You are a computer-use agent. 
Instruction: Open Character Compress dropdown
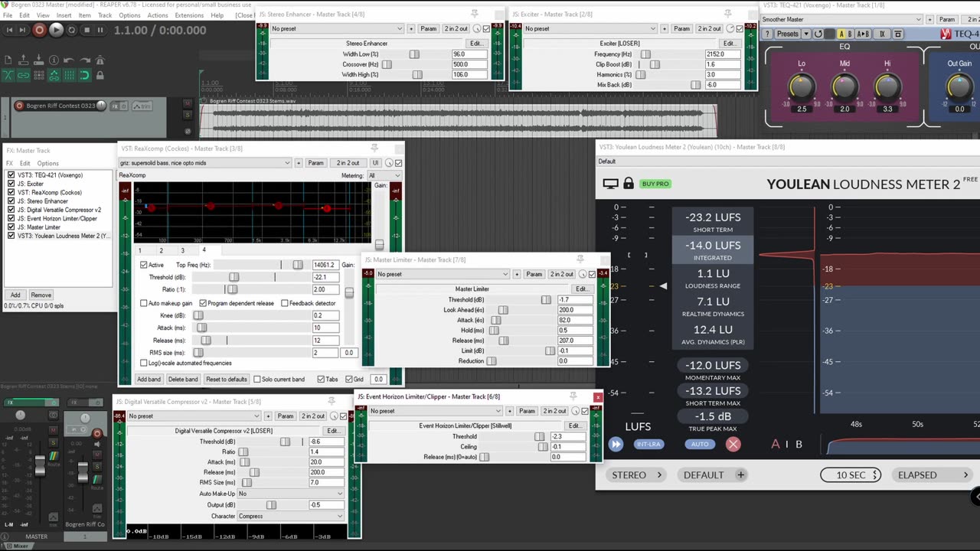[x=291, y=516]
